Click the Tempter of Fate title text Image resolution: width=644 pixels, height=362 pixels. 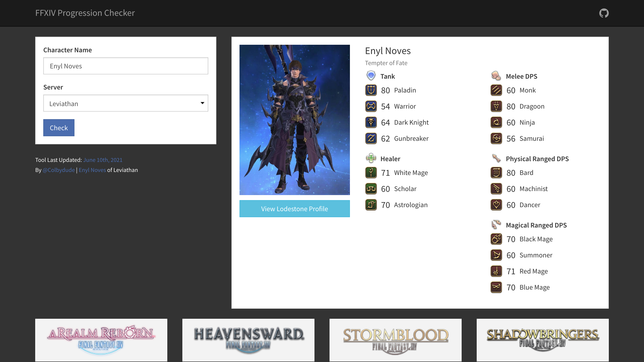[x=386, y=63]
